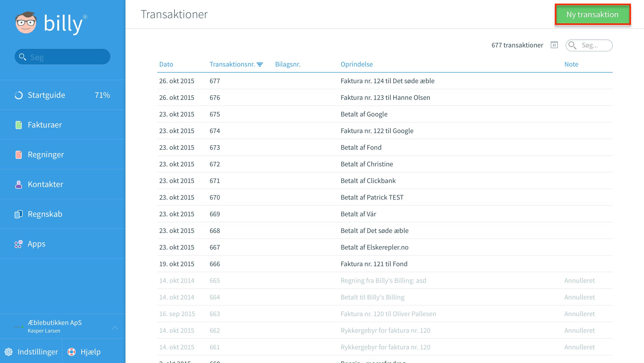Click the Transaktioner page title
Screen dimensions: 644x363
174,14
